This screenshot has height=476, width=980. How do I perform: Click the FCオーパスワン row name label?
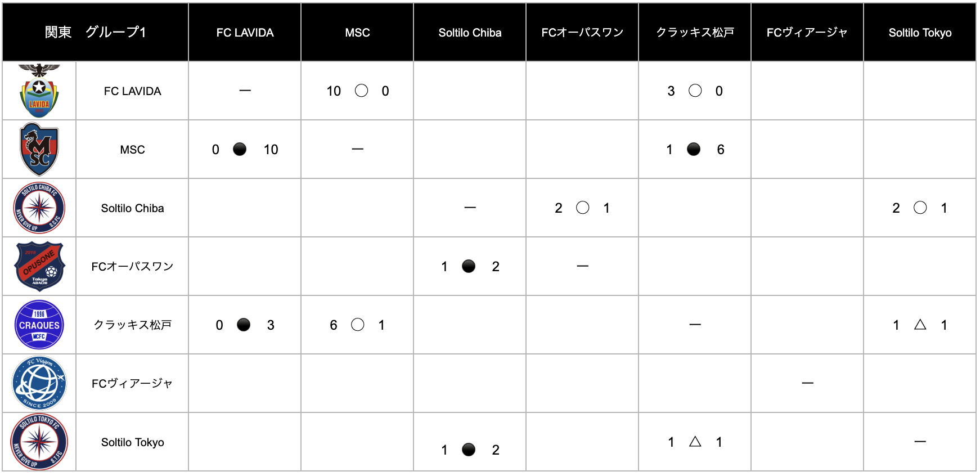pos(132,266)
